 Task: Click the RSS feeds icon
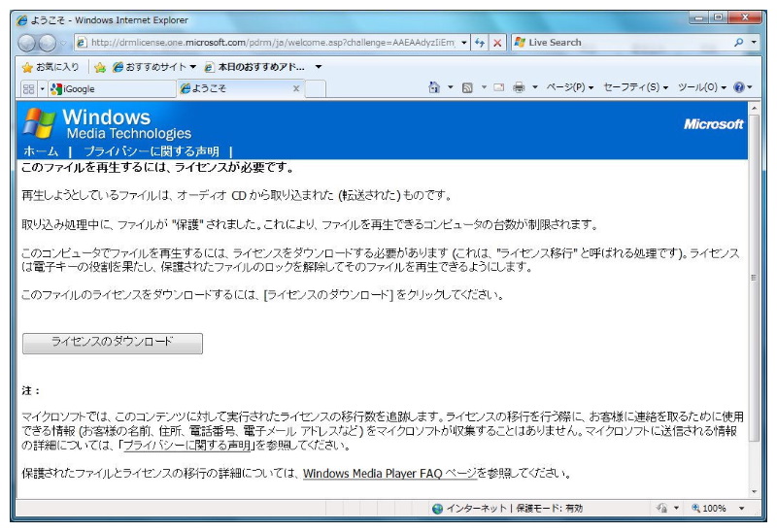[x=467, y=88]
